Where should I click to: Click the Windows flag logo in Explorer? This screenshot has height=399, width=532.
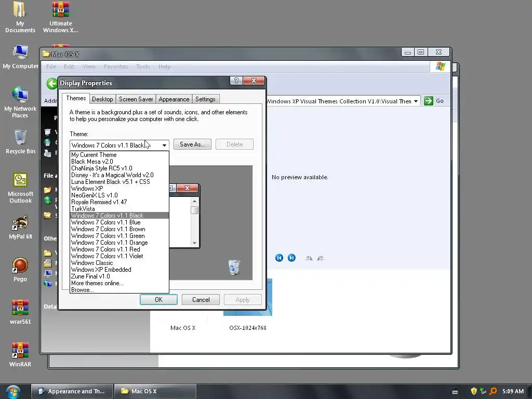[441, 66]
